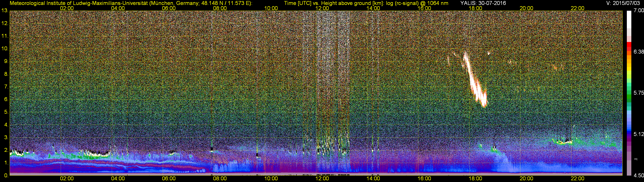644x182 pixels.
Task: Select 10:00 on the bottom time axis
Action: click(x=271, y=179)
